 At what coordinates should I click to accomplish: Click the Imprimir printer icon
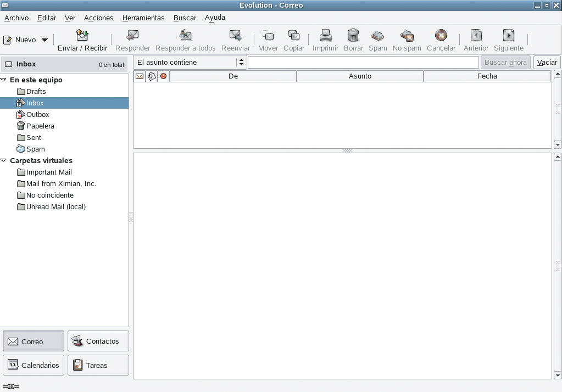(325, 35)
